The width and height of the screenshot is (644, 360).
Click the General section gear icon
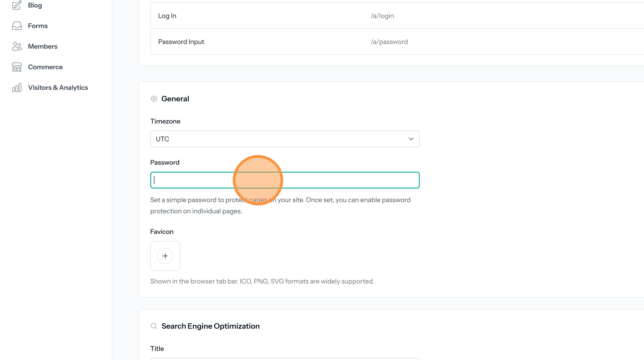pos(154,99)
